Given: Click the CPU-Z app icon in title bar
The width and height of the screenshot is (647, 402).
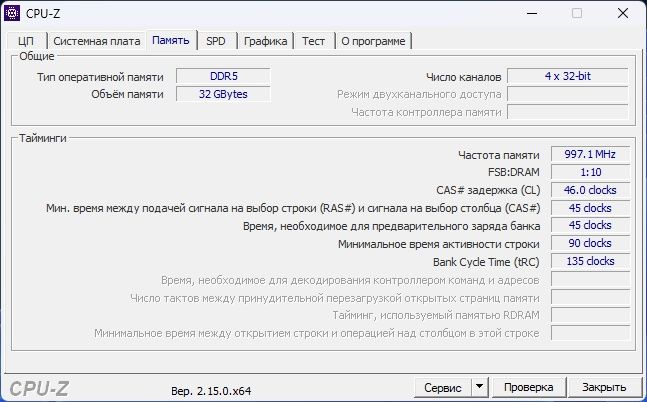Looking at the screenshot, I should click(12, 13).
